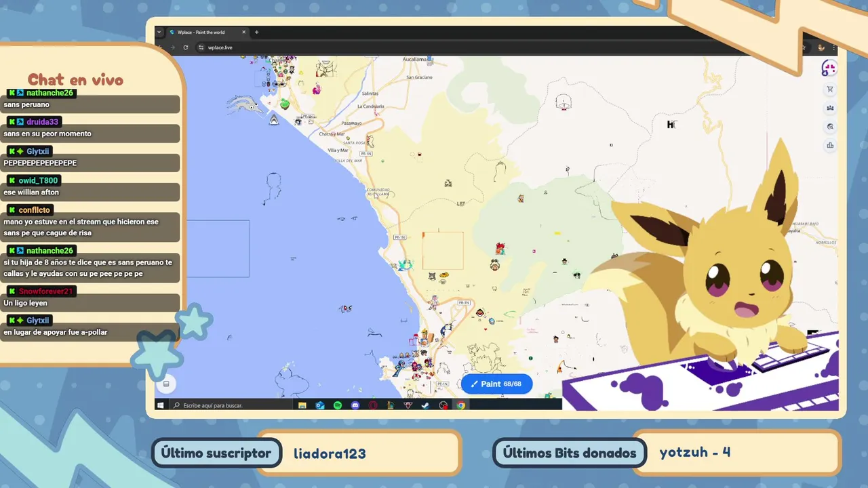Click chat message 'sans peruano'
Screen dimensions: 868x488
point(26,104)
